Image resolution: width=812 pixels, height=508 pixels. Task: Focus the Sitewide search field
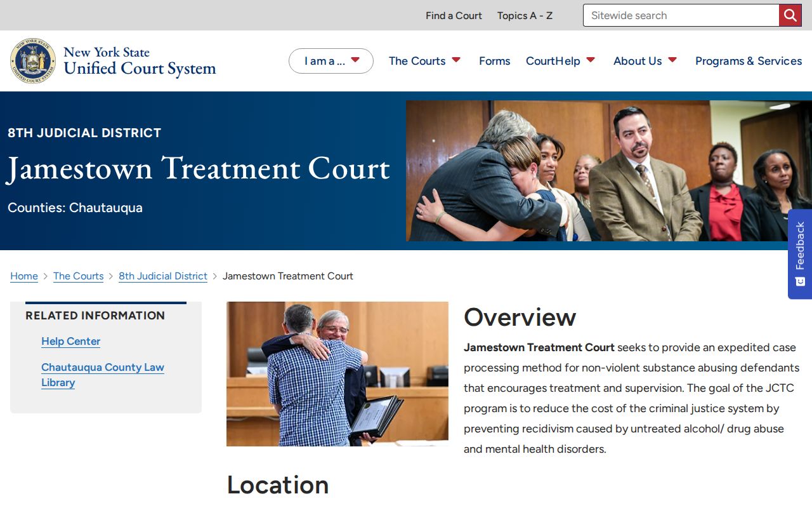[681, 15]
